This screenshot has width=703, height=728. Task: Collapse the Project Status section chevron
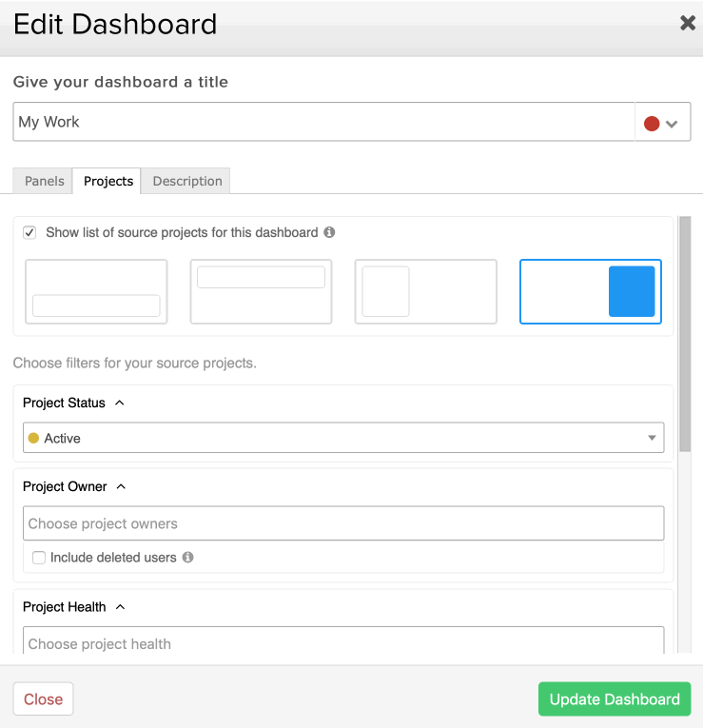click(x=119, y=403)
